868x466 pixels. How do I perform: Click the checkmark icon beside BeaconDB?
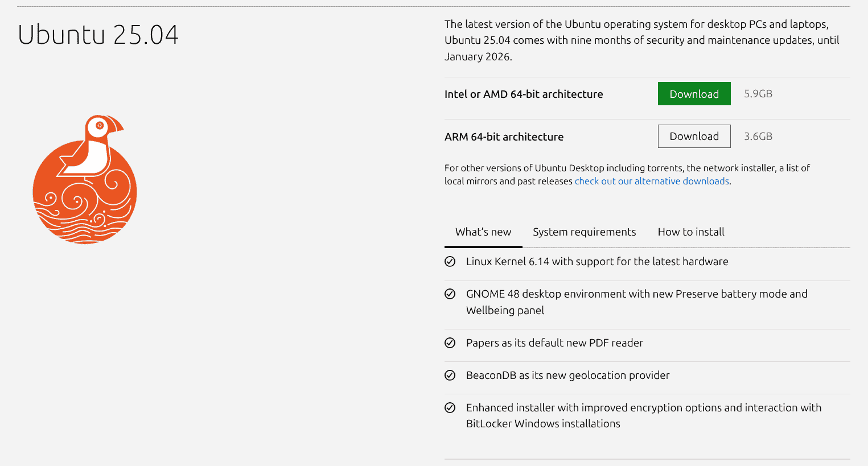coord(450,376)
